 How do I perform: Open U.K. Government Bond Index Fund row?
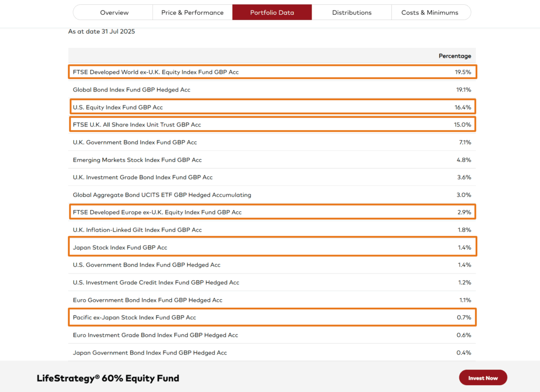point(272,142)
